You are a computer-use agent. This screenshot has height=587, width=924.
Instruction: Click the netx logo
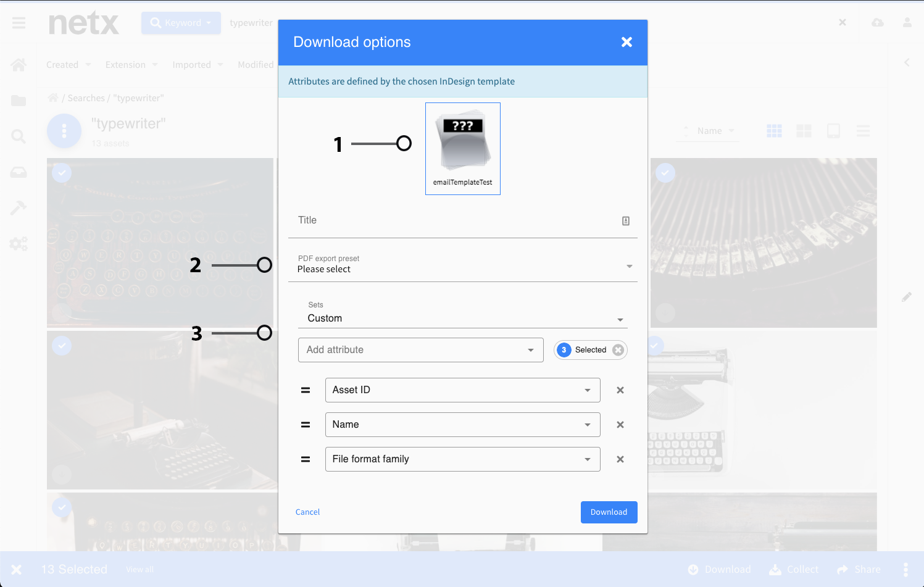[x=84, y=23]
